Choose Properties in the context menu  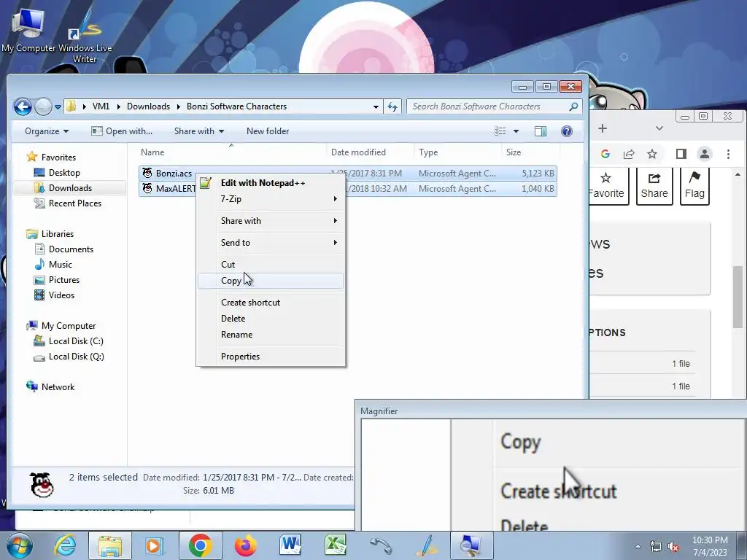[x=271, y=357]
